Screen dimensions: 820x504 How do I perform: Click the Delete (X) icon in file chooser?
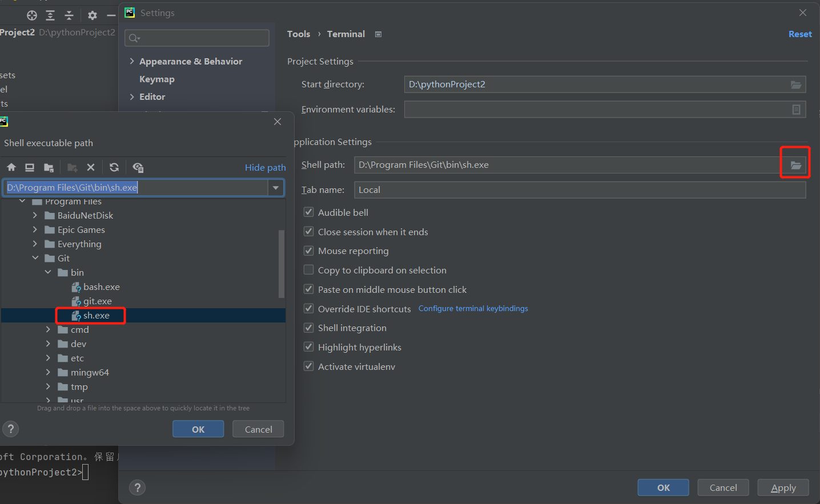coord(91,167)
